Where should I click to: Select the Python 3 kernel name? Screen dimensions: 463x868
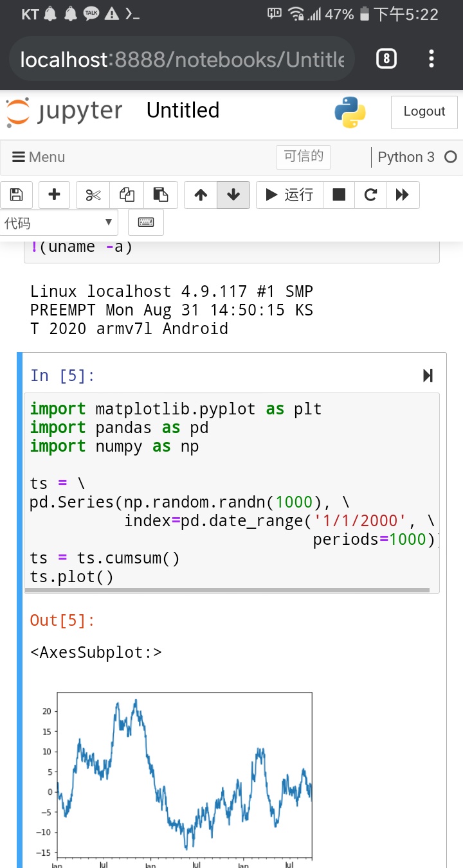(406, 157)
